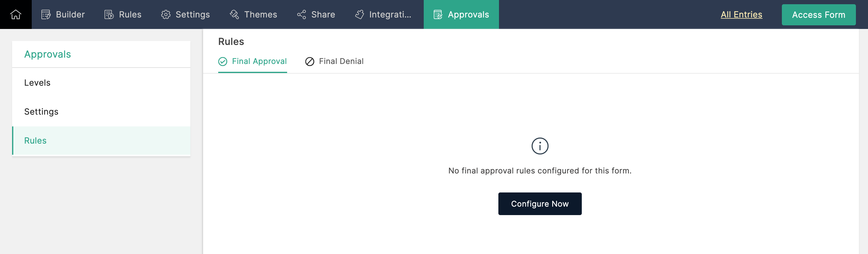This screenshot has width=868, height=254.
Task: Open the All Entries link
Action: (x=741, y=14)
